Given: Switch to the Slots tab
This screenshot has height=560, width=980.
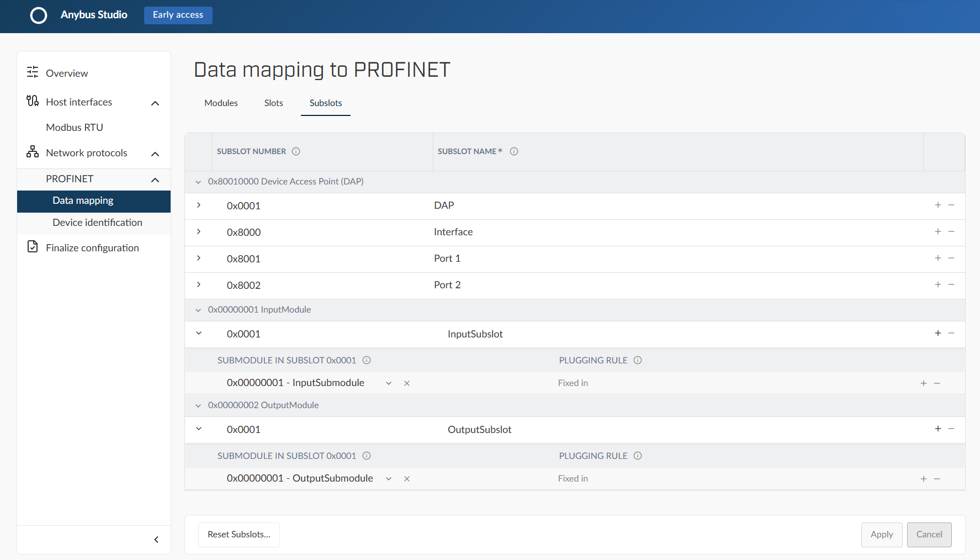Looking at the screenshot, I should click(273, 103).
